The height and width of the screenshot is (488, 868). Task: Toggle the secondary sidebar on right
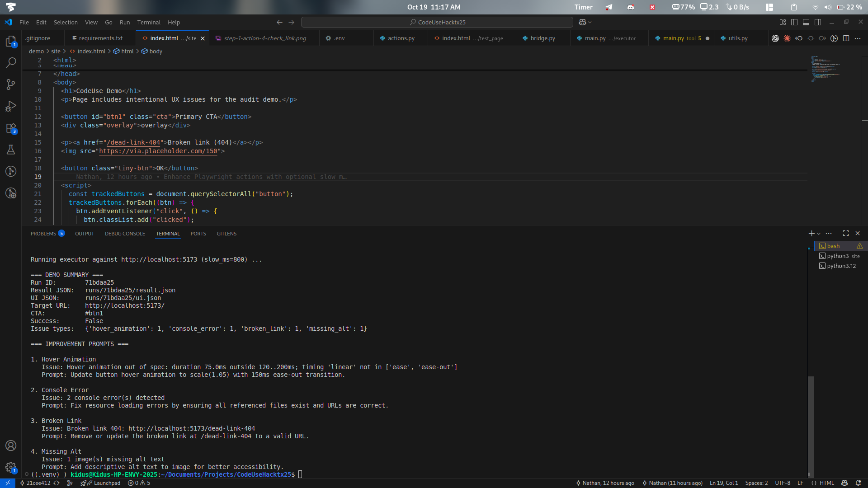818,22
